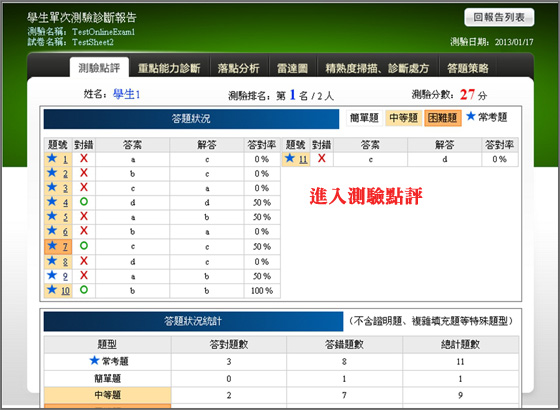Click the star icon beside question 7
560x410 pixels.
coord(52,245)
